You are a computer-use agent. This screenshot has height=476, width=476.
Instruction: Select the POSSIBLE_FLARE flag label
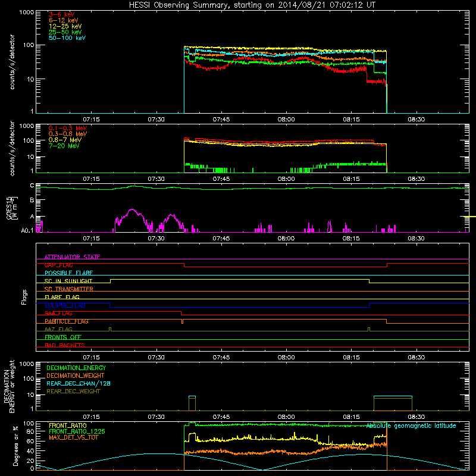click(68, 273)
